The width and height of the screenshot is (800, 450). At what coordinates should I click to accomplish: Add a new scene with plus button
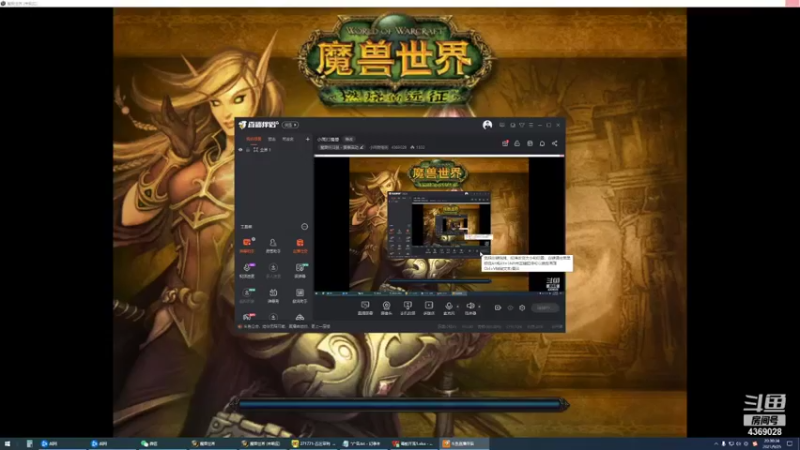point(307,139)
